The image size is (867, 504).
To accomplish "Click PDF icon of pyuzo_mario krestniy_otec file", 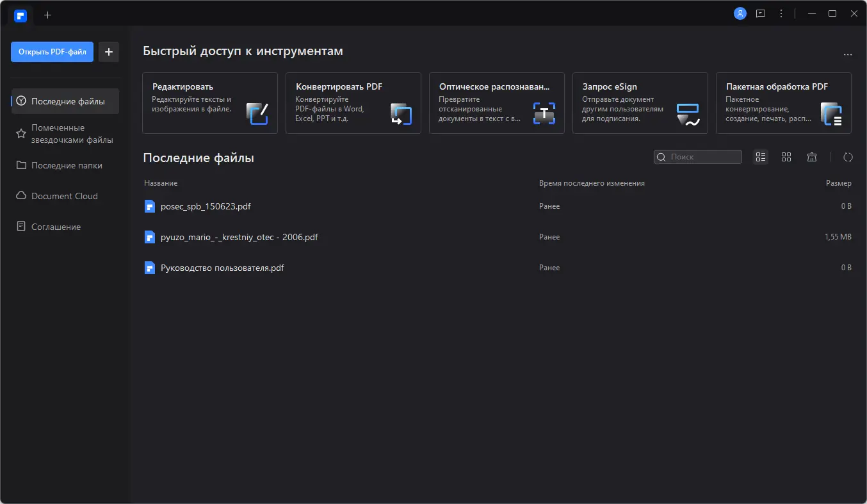I will pos(150,237).
